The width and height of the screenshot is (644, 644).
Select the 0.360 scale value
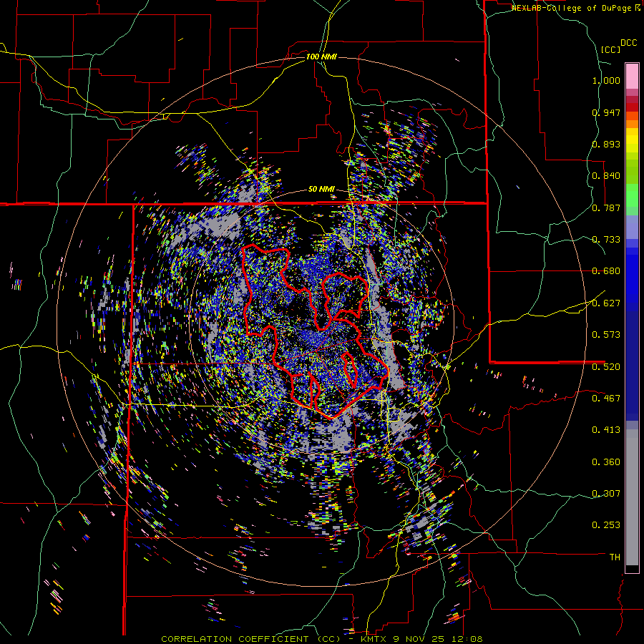click(x=606, y=462)
